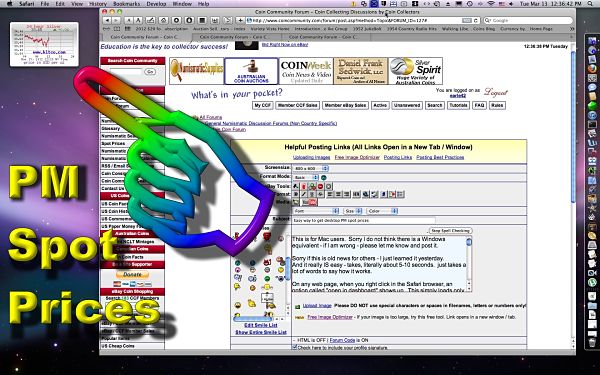This screenshot has height=375, width=600.
Task: Open Trash in the Dock
Action: coord(592,342)
